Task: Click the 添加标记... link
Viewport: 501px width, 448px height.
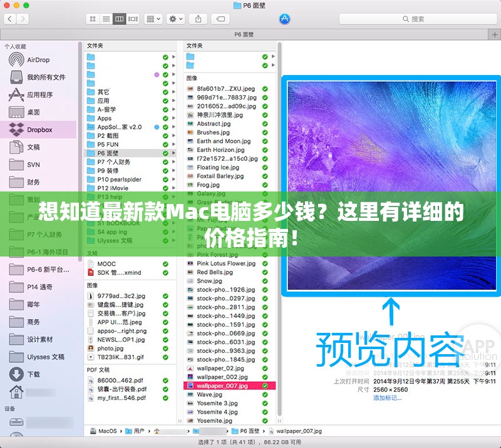Action: pos(387,398)
